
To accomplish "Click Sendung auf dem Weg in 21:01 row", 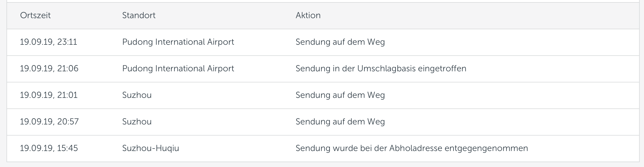I will click(x=340, y=95).
